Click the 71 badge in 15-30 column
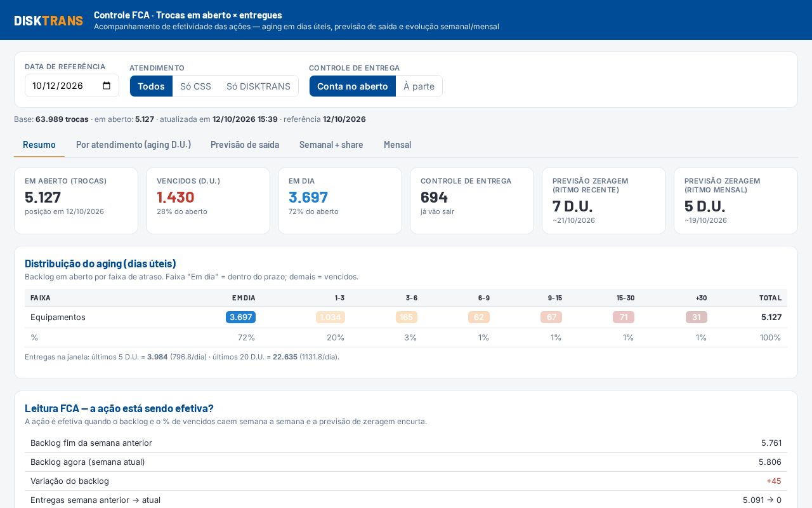 624,317
